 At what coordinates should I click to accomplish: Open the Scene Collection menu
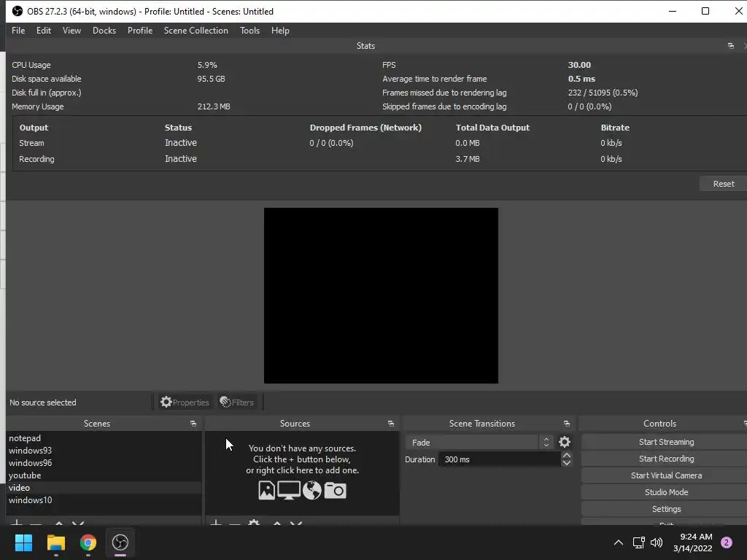pyautogui.click(x=196, y=31)
